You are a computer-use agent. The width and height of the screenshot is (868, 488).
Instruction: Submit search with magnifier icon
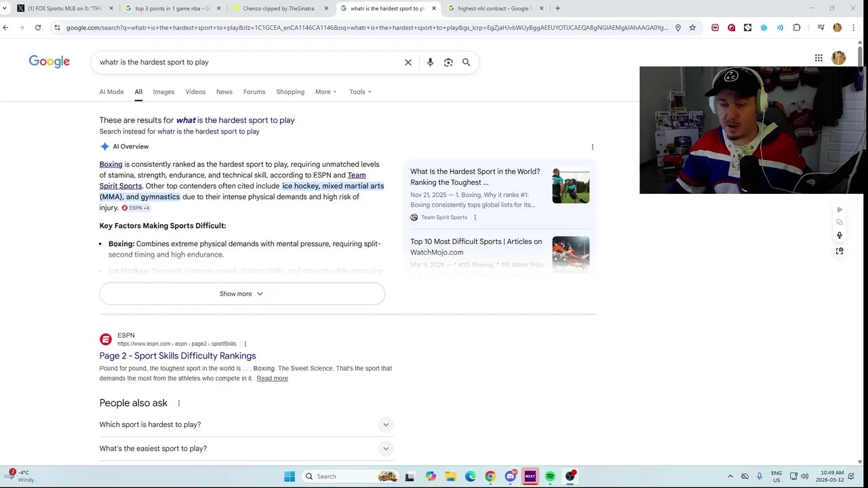(x=467, y=62)
